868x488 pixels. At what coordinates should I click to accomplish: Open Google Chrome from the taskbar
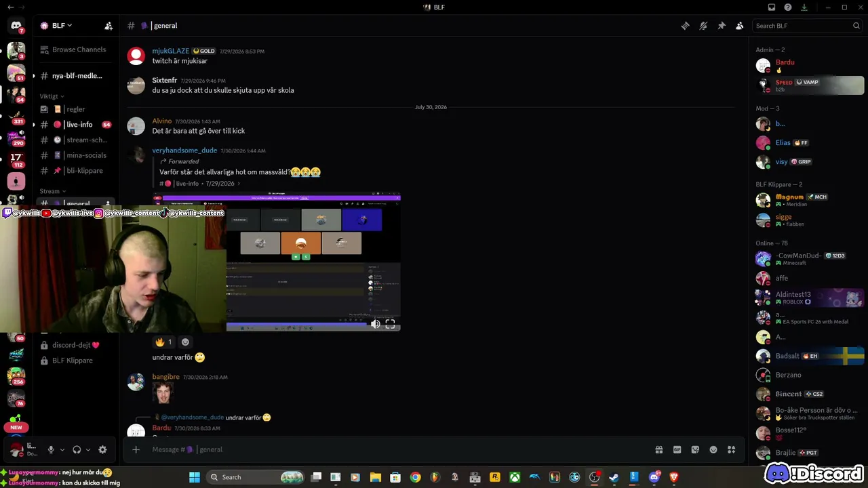click(415, 477)
